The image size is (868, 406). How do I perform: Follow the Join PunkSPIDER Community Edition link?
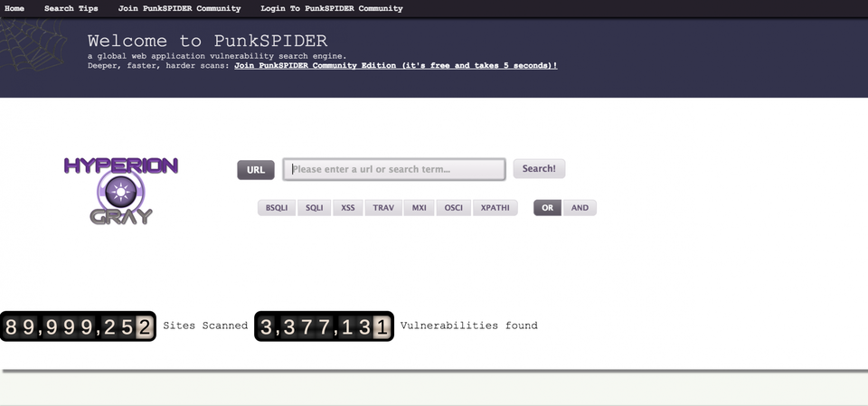click(x=396, y=65)
